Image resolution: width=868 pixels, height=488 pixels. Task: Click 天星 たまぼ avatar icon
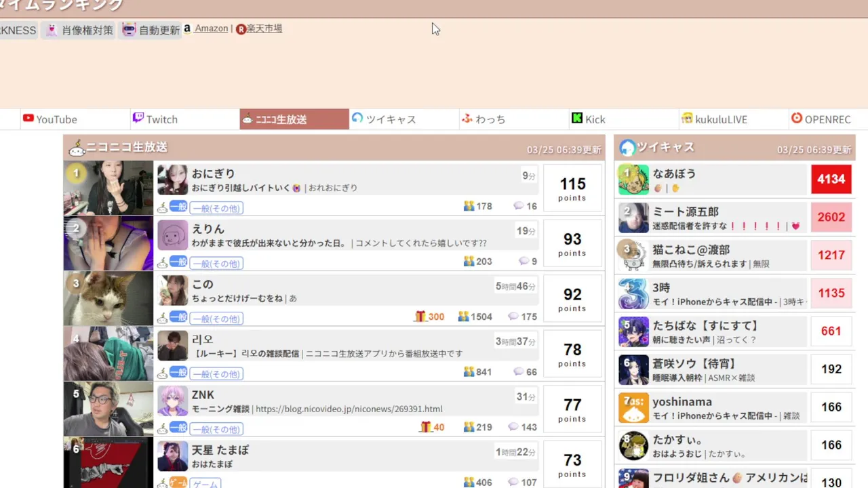(x=173, y=456)
